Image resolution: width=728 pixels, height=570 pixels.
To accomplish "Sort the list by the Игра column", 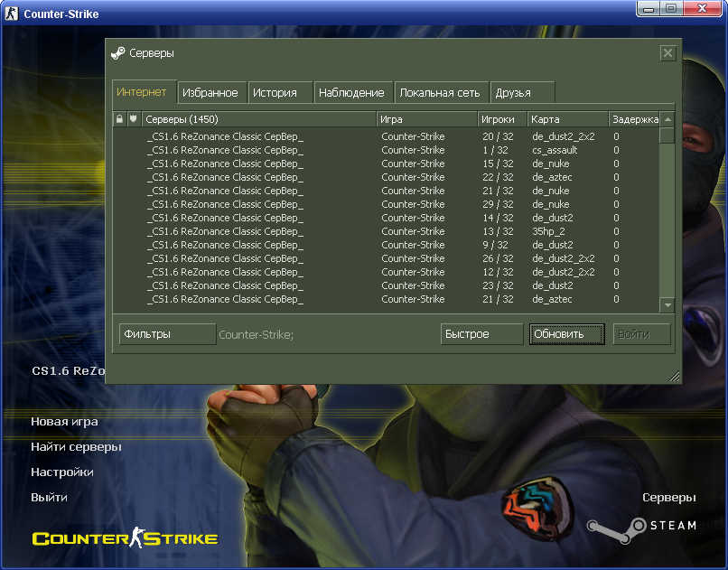I will tap(426, 119).
